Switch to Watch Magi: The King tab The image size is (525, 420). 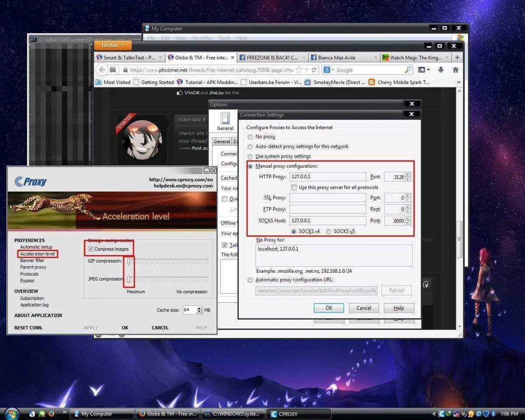(415, 57)
